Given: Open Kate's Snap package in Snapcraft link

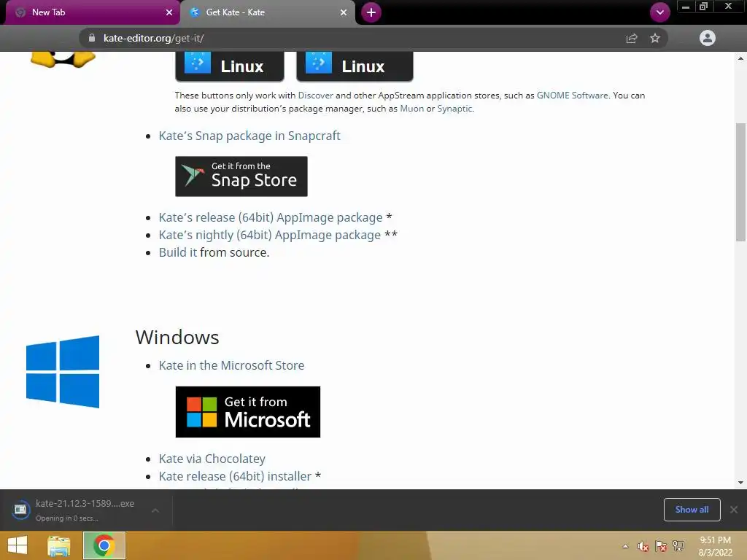Looking at the screenshot, I should (x=249, y=136).
